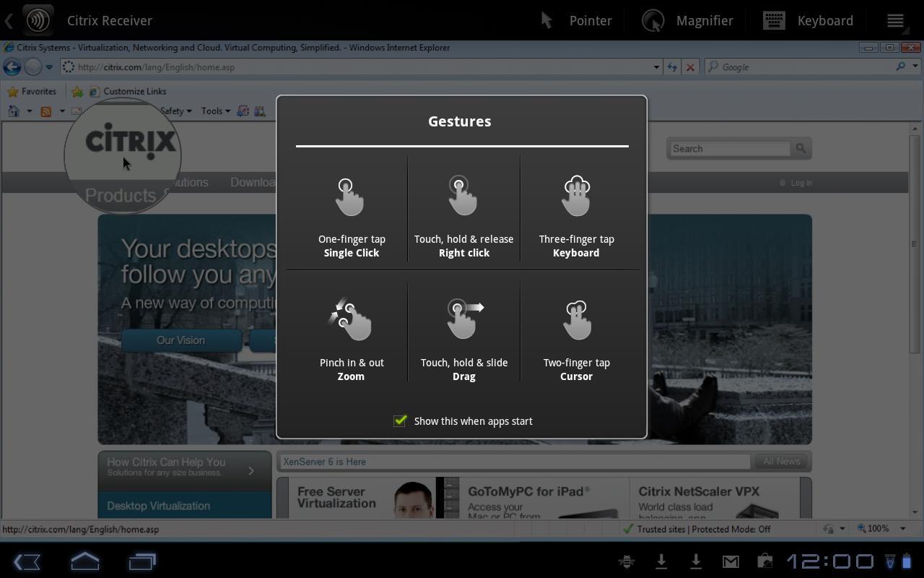924x578 pixels.
Task: Click the Touch, hold & slide Drag icon
Action: coord(465,319)
